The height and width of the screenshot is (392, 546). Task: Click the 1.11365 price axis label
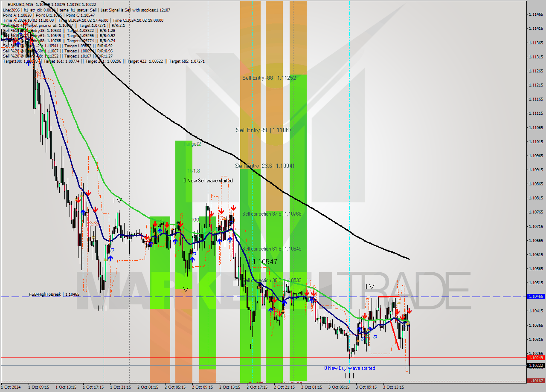point(536,43)
